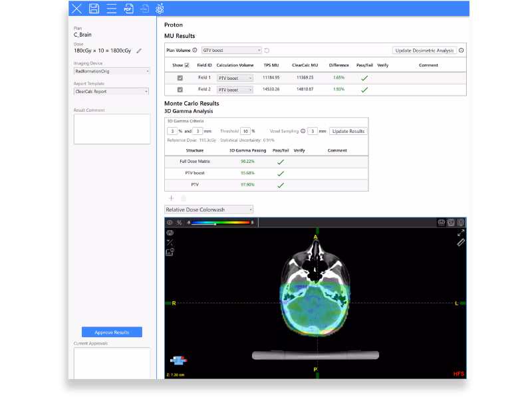Click Update Dosimetric Analysis button
Image resolution: width=532 pixels, height=399 pixels.
coord(424,51)
